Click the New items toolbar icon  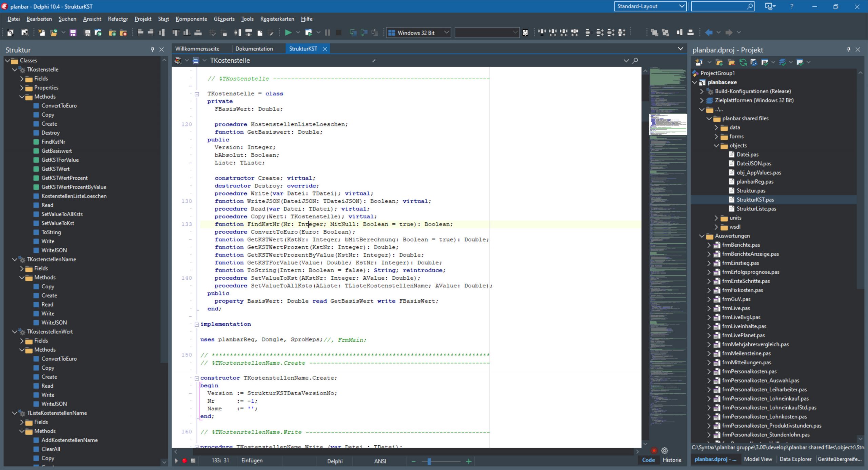pos(41,33)
